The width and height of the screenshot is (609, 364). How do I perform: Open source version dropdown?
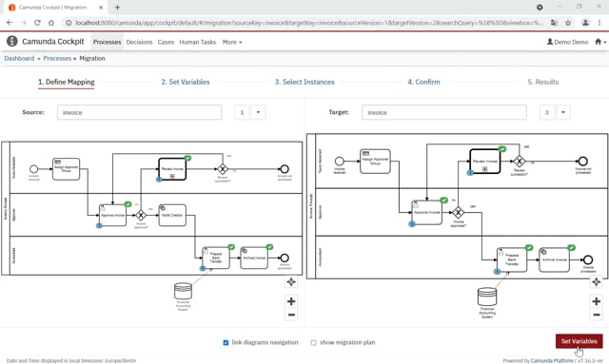(x=258, y=112)
